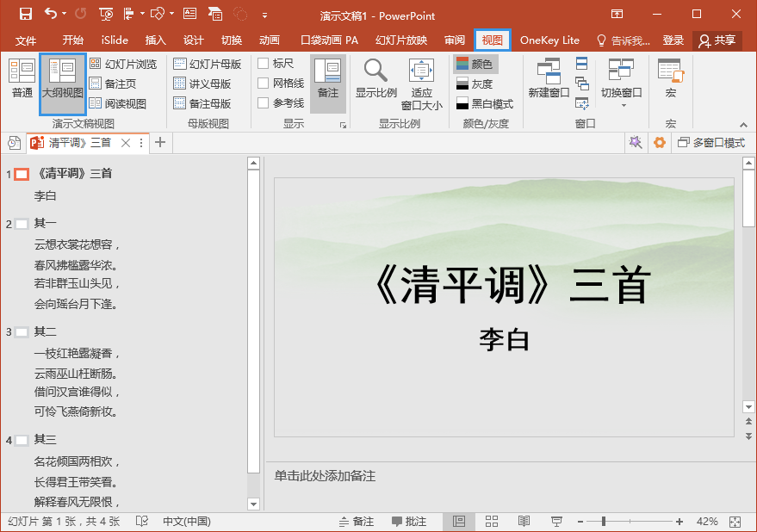Image resolution: width=757 pixels, height=532 pixels.
Task: Click the Zoom (显示比例) magnifier icon
Action: [x=375, y=71]
